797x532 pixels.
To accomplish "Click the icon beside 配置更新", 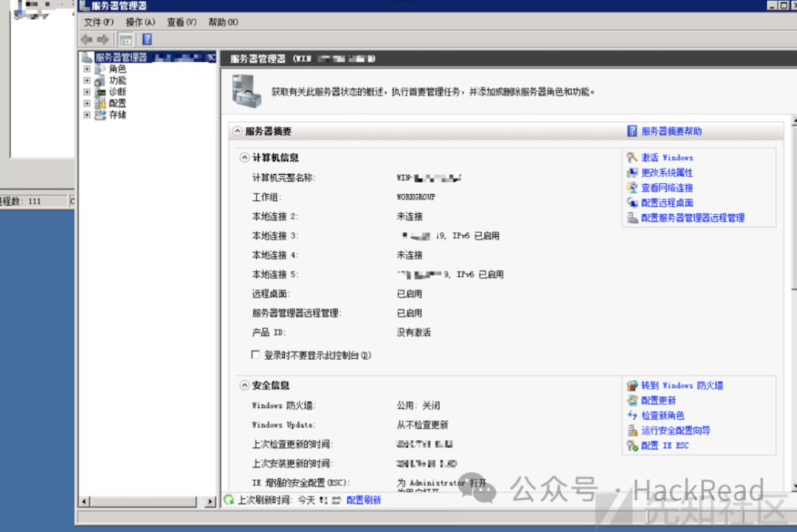I will [632, 401].
